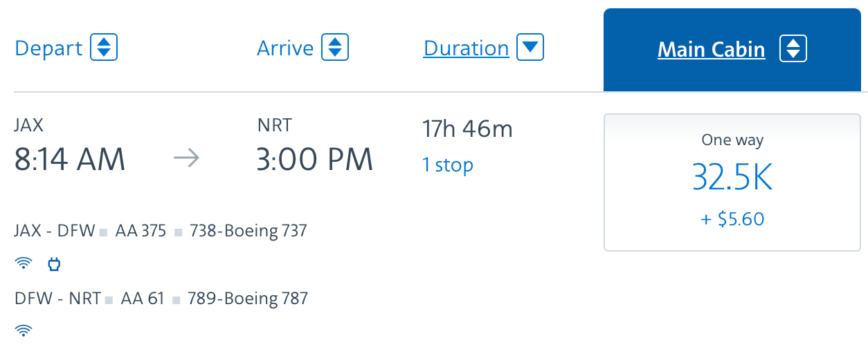Click the 17h 46m duration text
Image resolution: width=868 pixels, height=347 pixels.
click(x=467, y=129)
